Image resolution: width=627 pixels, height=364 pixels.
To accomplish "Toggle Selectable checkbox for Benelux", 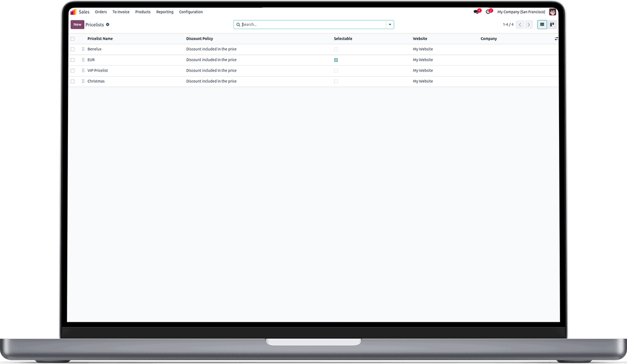I will click(336, 49).
